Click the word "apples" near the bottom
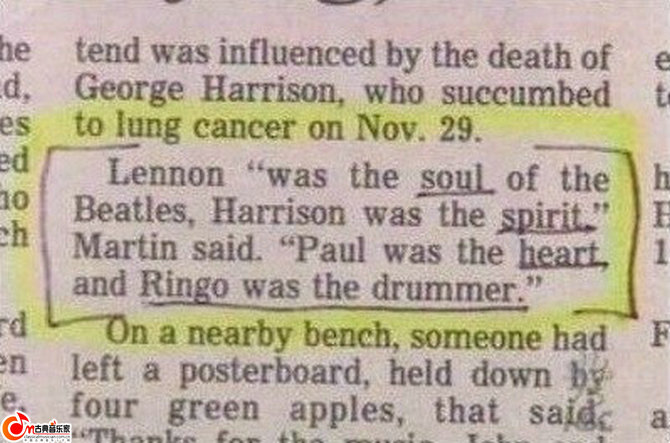Image resolution: width=670 pixels, height=443 pixels. pyautogui.click(x=347, y=411)
